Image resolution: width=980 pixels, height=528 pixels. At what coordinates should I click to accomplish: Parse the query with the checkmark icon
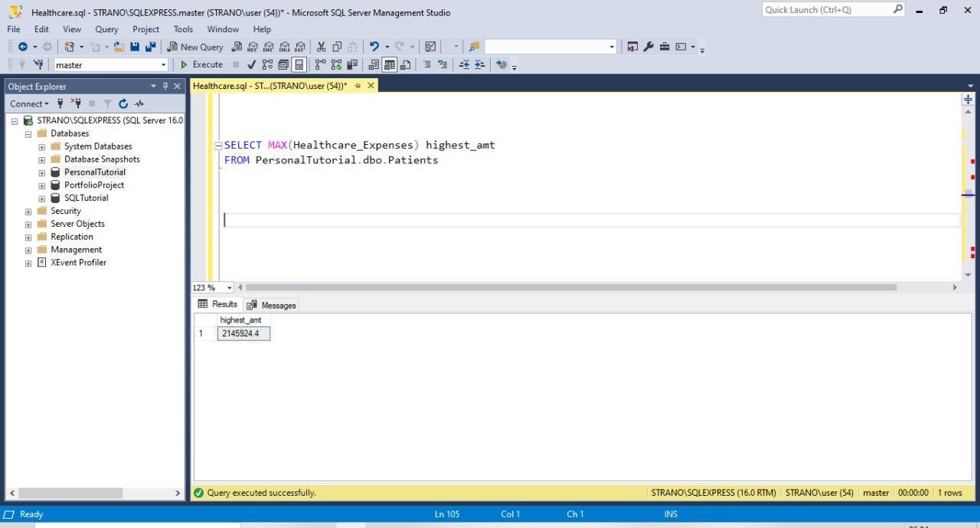click(252, 64)
